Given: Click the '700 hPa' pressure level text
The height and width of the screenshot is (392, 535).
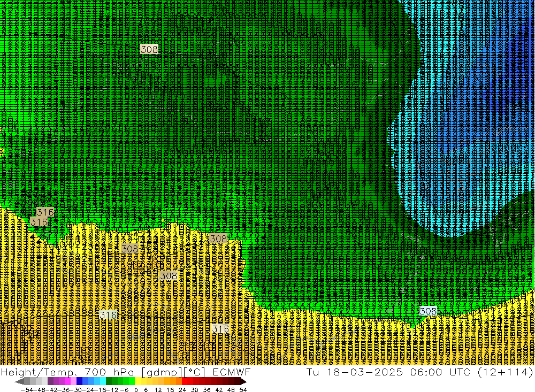Looking at the screenshot, I should 110,372.
